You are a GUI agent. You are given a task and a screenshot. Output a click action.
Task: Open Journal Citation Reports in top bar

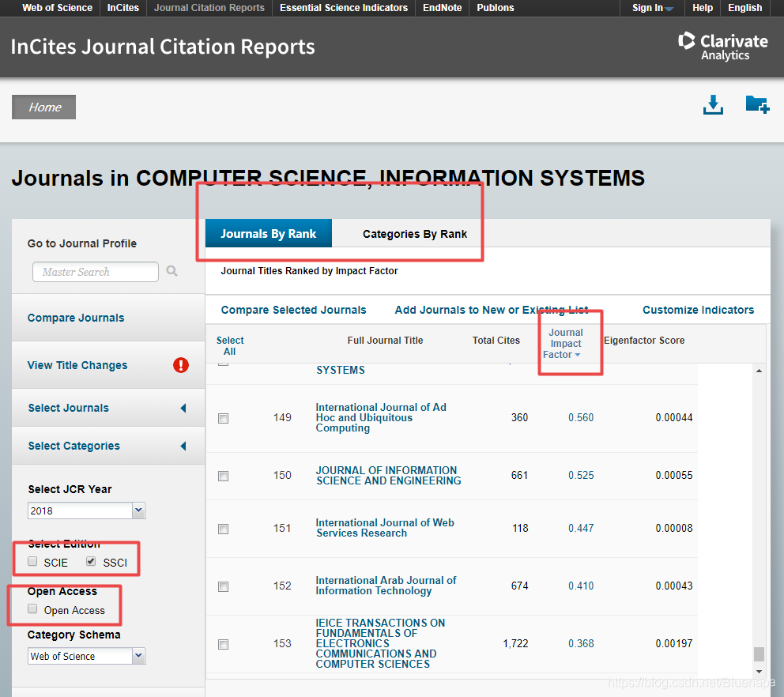(x=209, y=8)
